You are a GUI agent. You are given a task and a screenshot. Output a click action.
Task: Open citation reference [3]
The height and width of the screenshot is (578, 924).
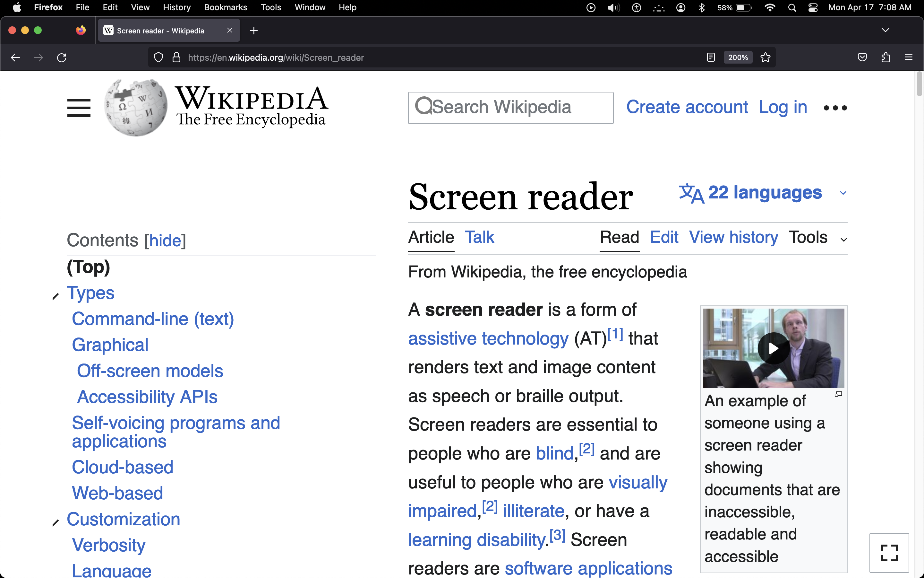click(557, 535)
